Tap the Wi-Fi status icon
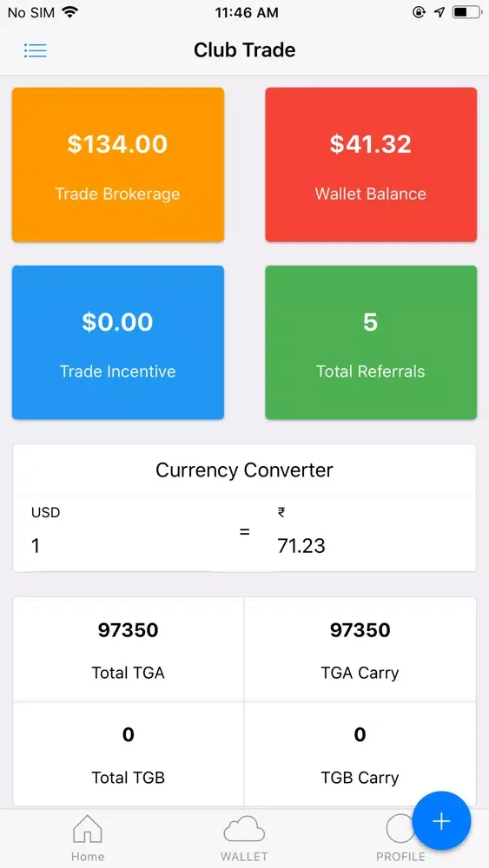Viewport: 489px width, 868px height. point(69,12)
